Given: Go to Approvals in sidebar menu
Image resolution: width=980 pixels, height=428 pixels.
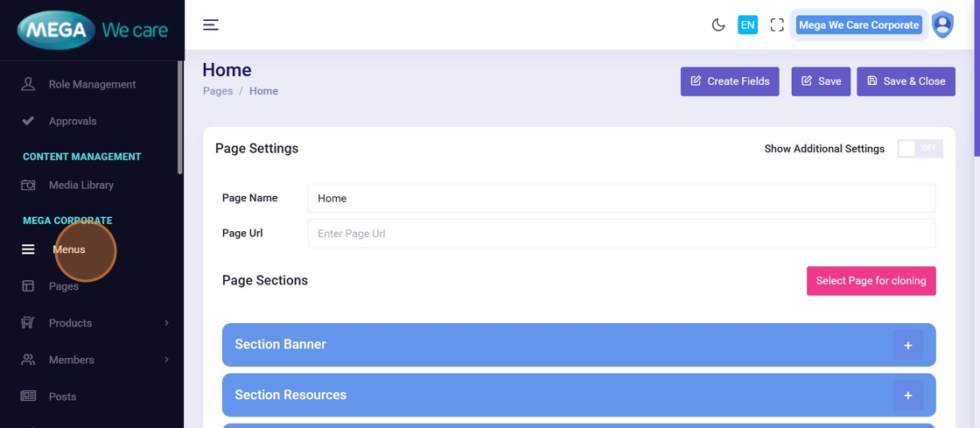Looking at the screenshot, I should tap(73, 121).
